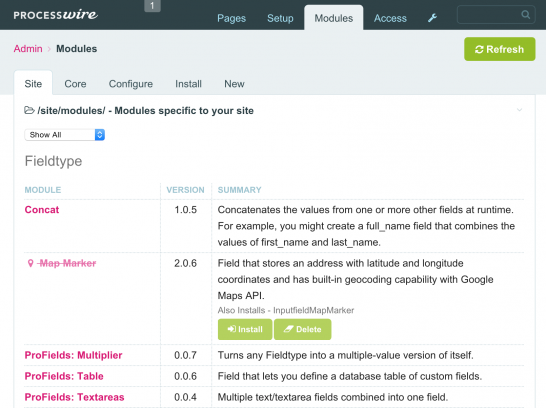The height and width of the screenshot is (408, 546).
Task: Click the SUMMARY column header
Action: point(239,190)
